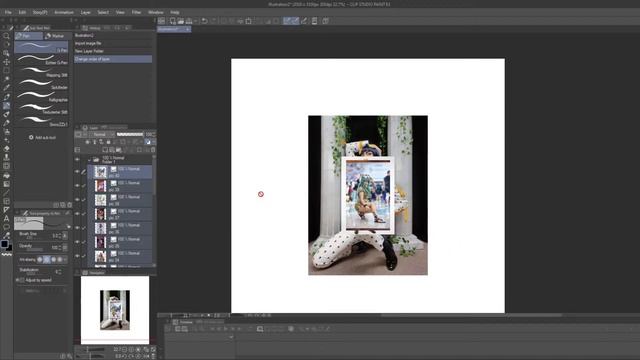The width and height of the screenshot is (640, 360).
Task: Select the Auto select wand tool
Action: coord(6,79)
